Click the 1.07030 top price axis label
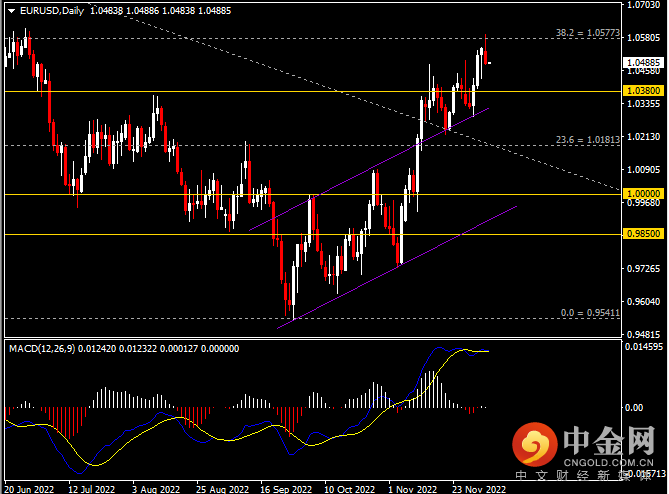This screenshot has height=494, width=669. click(x=643, y=6)
